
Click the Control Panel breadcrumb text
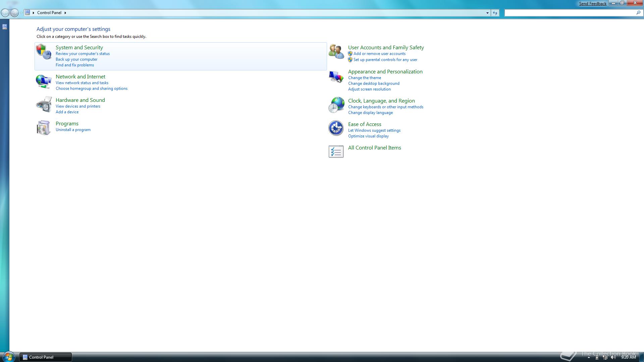49,13
